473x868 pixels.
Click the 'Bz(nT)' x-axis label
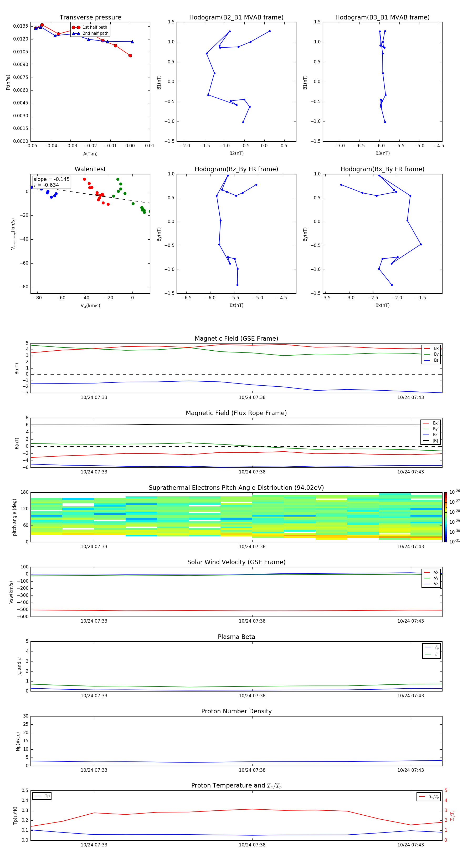click(236, 305)
